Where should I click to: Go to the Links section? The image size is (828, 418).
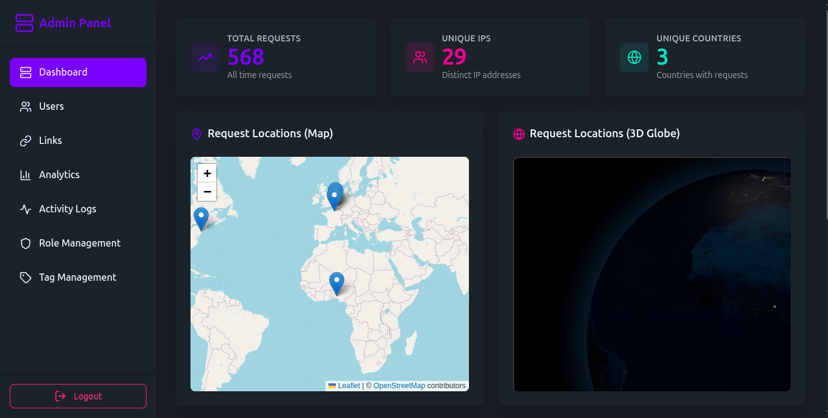click(78, 141)
